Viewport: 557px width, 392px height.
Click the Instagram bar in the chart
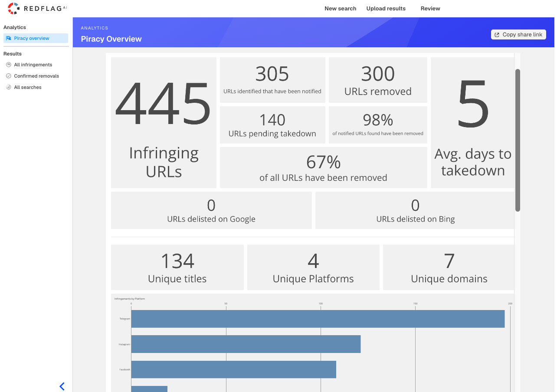click(246, 344)
